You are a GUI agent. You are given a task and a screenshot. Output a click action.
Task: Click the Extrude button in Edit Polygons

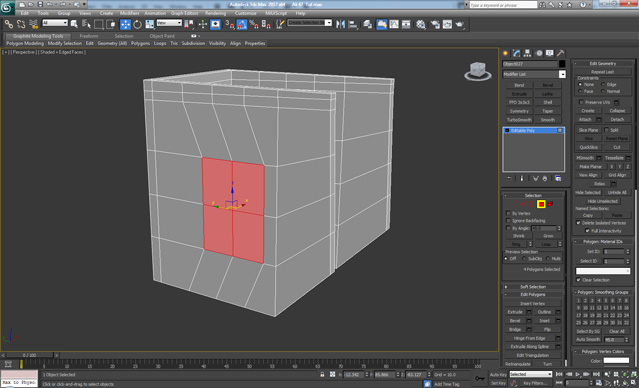coord(515,312)
